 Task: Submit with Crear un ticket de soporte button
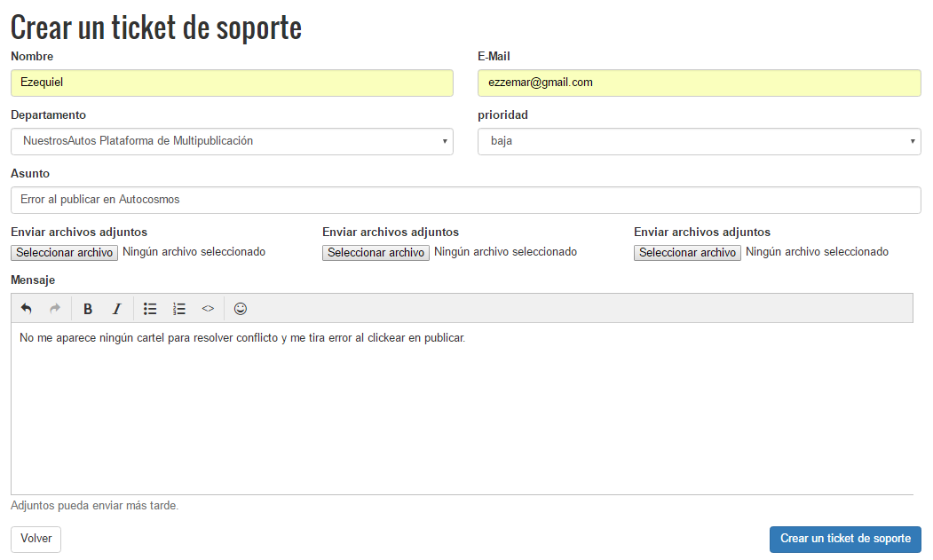(x=845, y=539)
